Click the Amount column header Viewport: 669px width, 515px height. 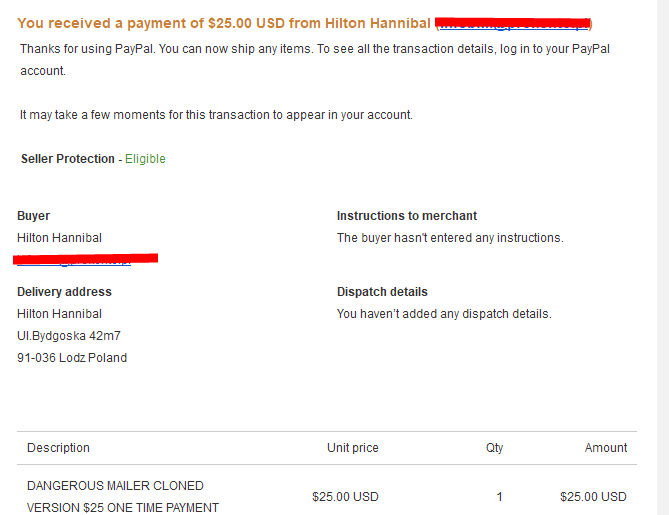click(x=606, y=448)
